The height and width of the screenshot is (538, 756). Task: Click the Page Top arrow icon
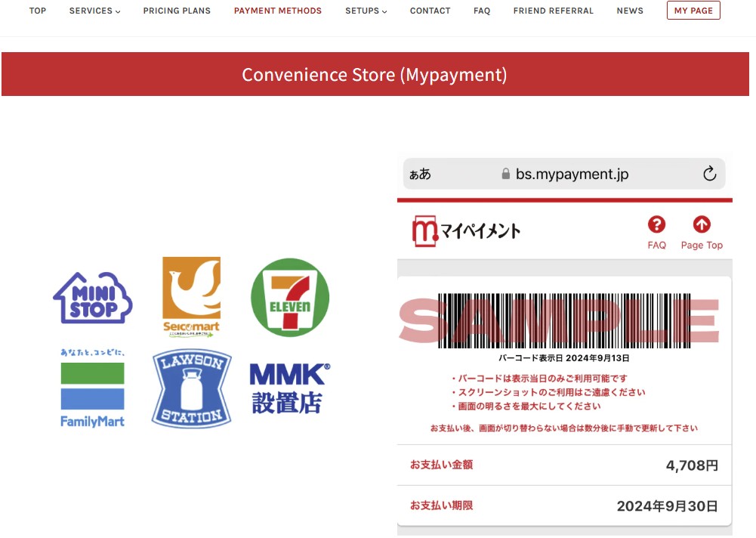[x=702, y=224]
